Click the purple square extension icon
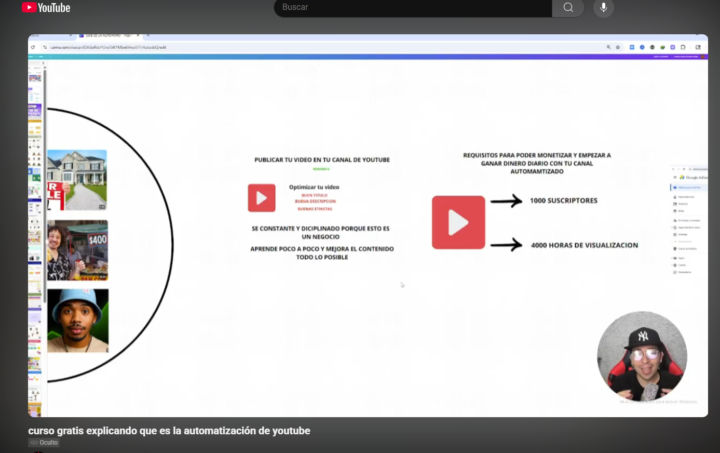The width and height of the screenshot is (720, 453). pos(673,47)
